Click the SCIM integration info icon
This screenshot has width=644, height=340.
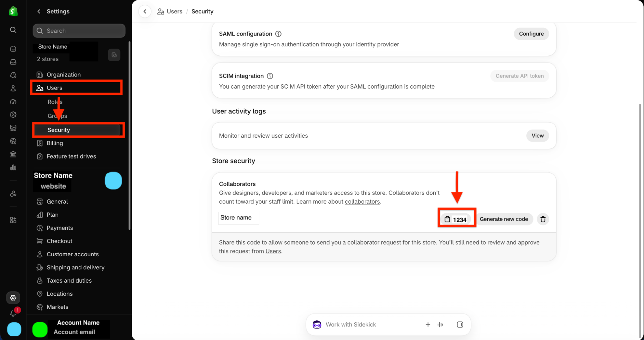point(270,76)
